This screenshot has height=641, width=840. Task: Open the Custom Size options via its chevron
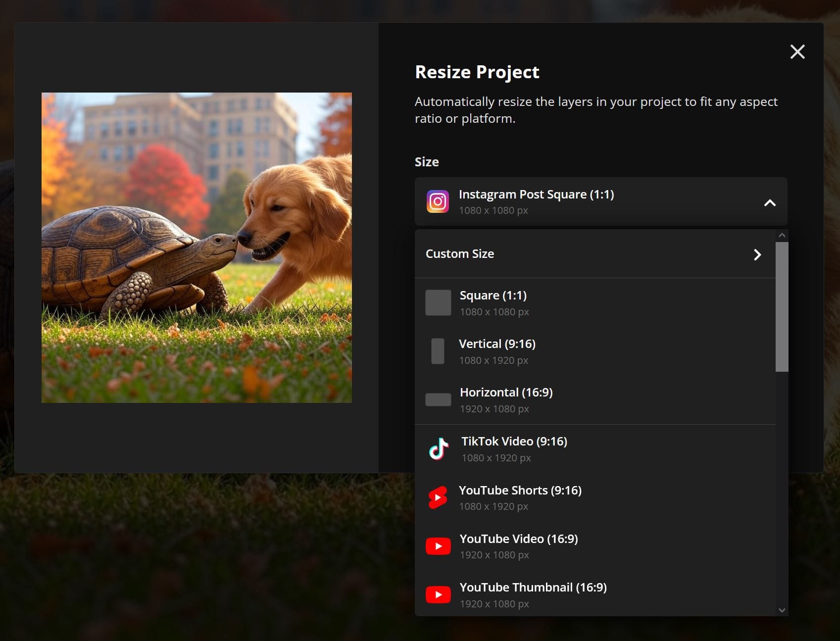(757, 254)
